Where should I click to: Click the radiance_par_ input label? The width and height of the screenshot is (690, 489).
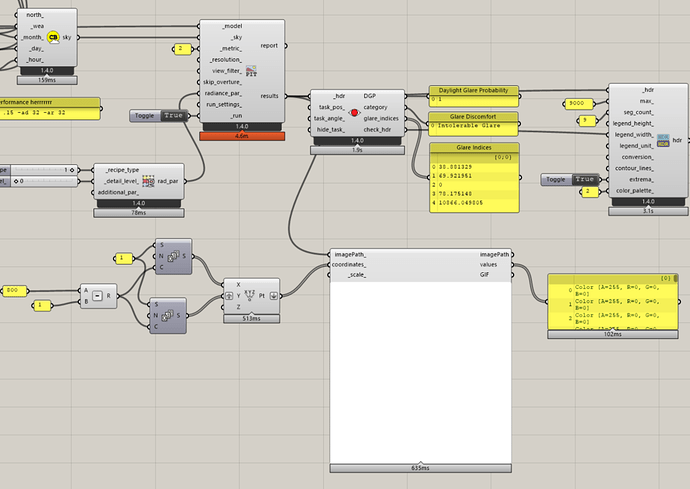tap(223, 93)
